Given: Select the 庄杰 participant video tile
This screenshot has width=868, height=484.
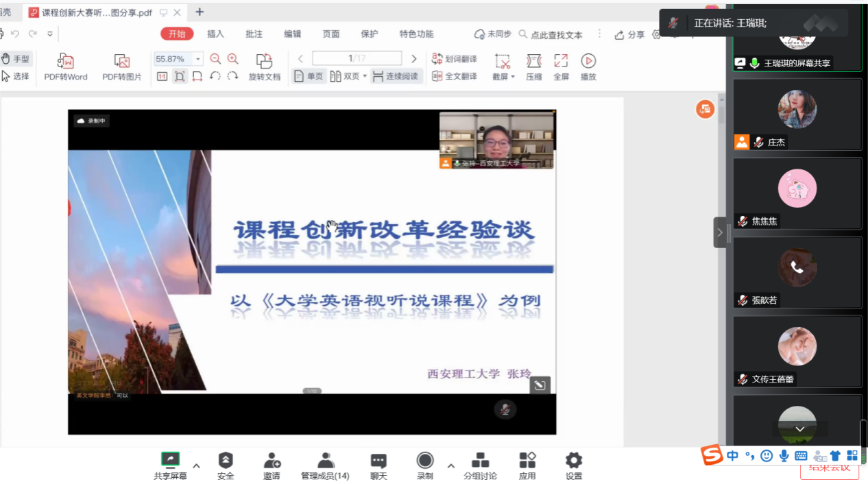Looking at the screenshot, I should point(797,114).
